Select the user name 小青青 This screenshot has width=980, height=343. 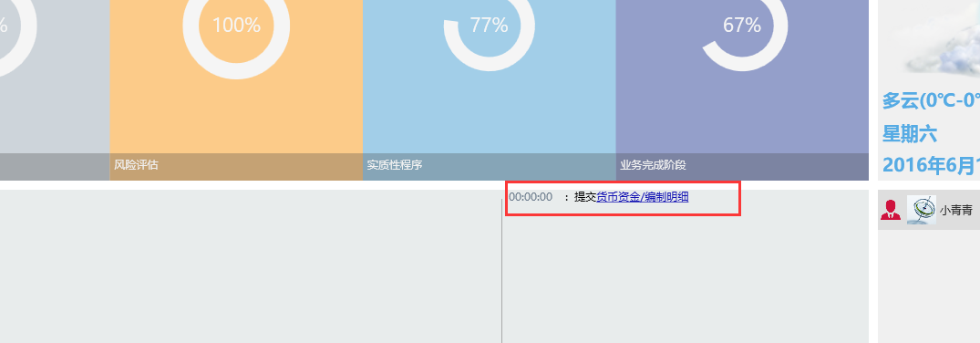tap(955, 211)
